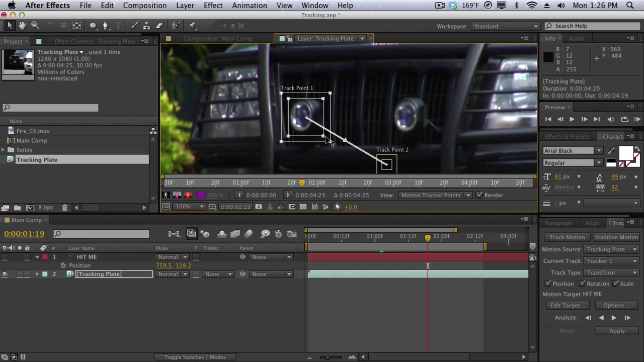
Task: Select the Zoom magnifier tool
Action: tap(35, 26)
